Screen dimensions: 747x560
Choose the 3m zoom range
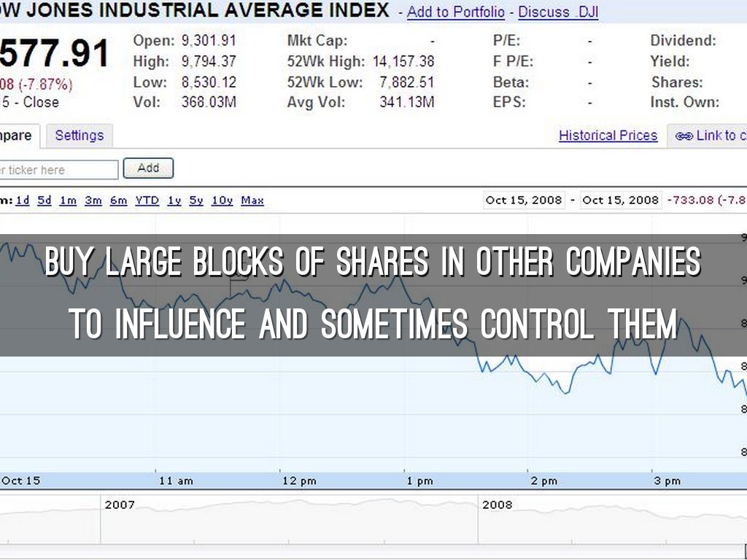click(93, 201)
